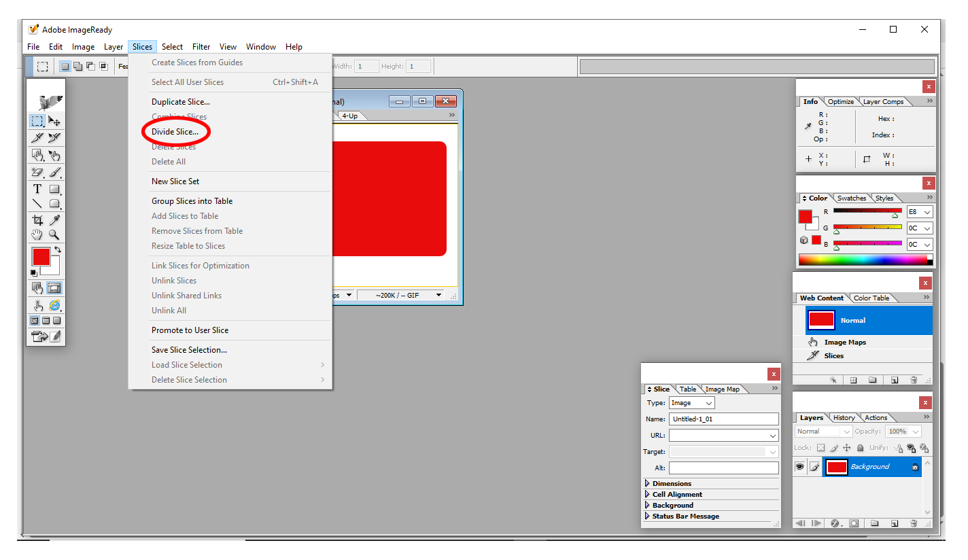Click the slice Name input field
This screenshot has width=968, height=560.
(723, 419)
